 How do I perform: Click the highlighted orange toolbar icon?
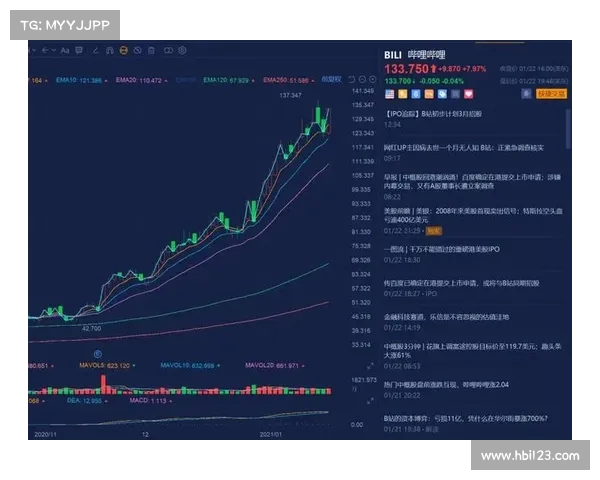(124, 50)
